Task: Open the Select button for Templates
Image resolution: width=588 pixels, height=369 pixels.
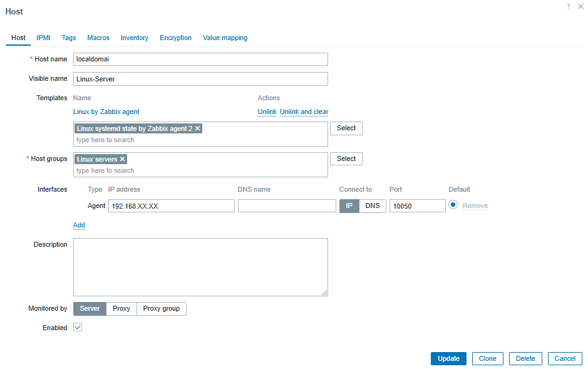Action: click(346, 128)
